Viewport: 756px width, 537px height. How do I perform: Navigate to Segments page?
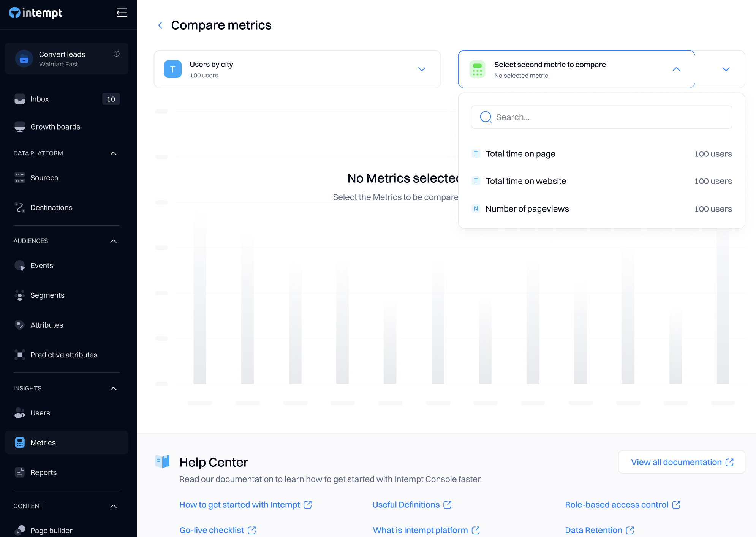point(47,295)
